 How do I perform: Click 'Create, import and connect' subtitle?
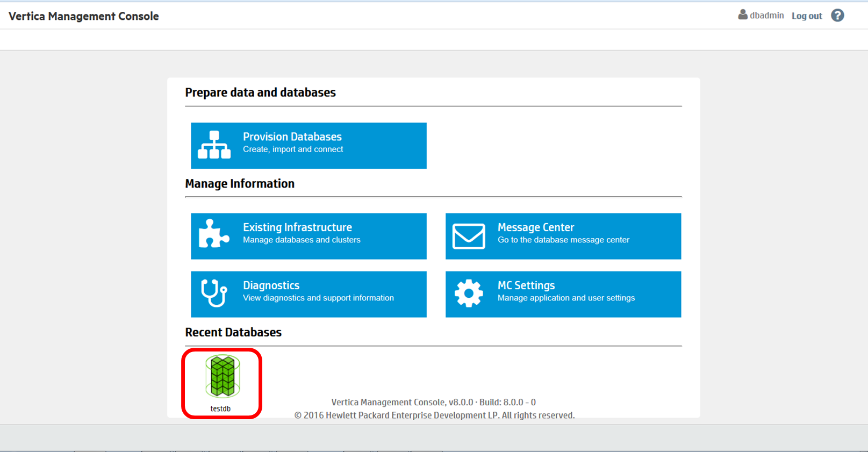click(293, 149)
